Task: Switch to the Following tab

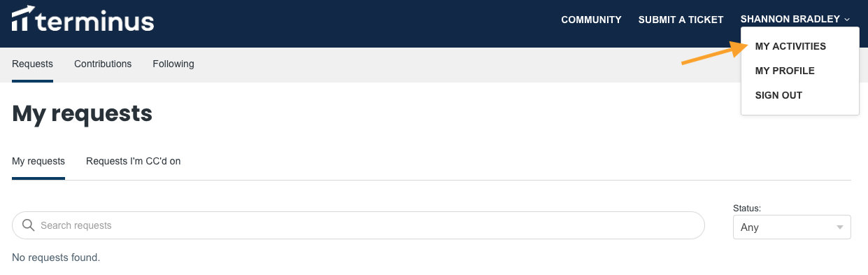Action: 173,64
